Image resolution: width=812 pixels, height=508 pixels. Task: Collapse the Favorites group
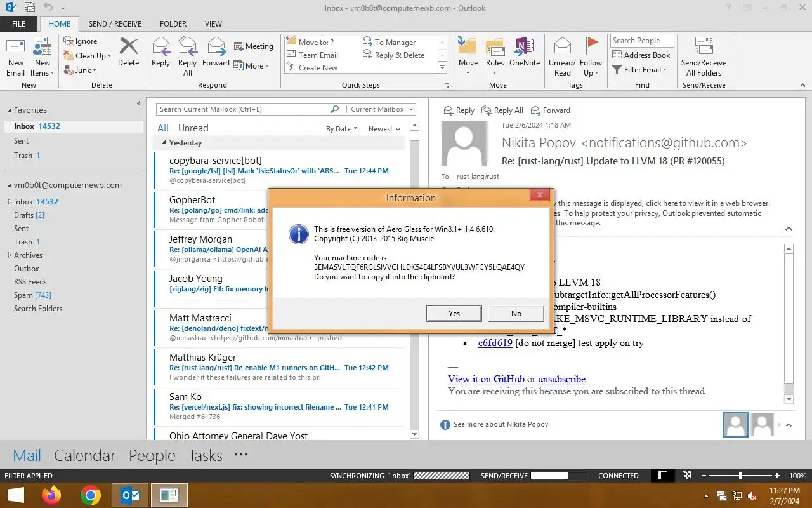pos(9,110)
